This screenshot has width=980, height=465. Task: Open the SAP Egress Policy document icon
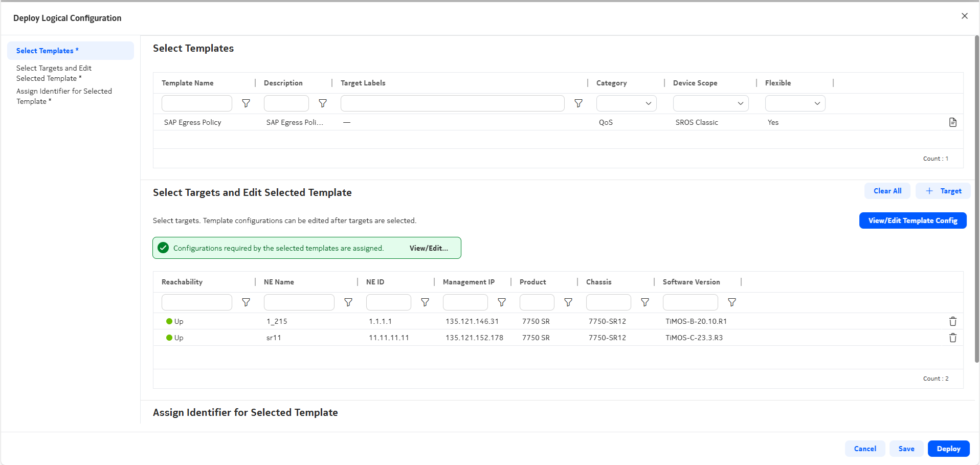click(952, 122)
